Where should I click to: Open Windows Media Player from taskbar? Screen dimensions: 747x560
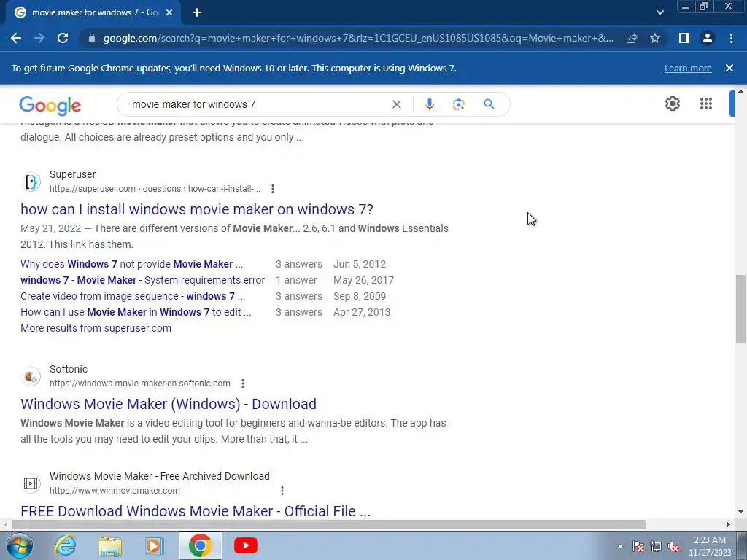(x=155, y=545)
